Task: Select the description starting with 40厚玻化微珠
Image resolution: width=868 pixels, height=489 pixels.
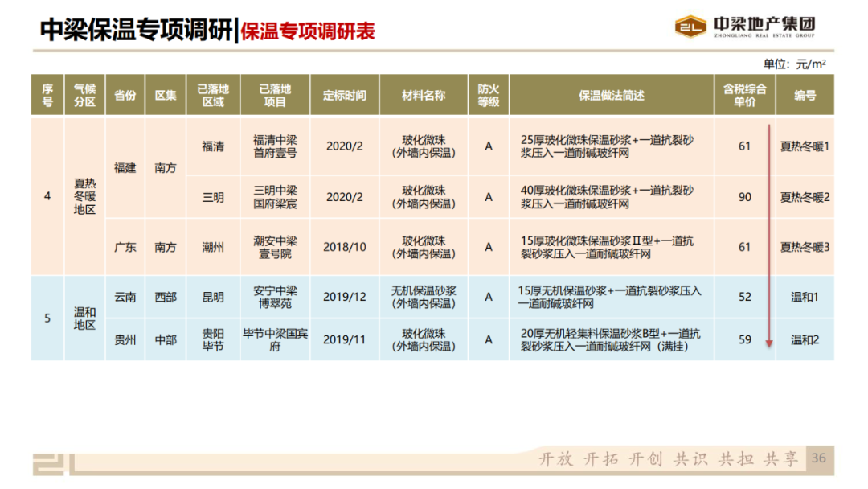Action: [612, 197]
